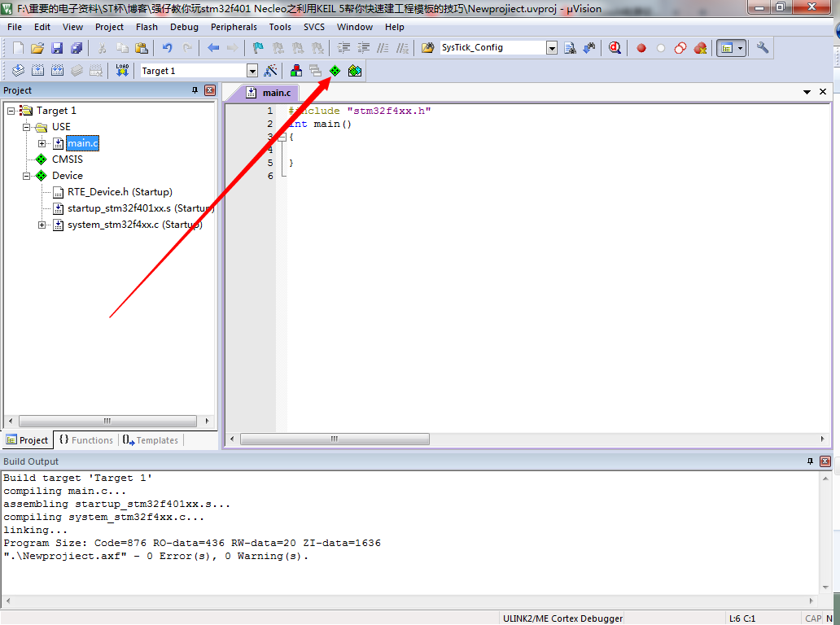The image size is (840, 625).
Task: Select startup_stm32f401xx.s in project tree
Action: 140,208
